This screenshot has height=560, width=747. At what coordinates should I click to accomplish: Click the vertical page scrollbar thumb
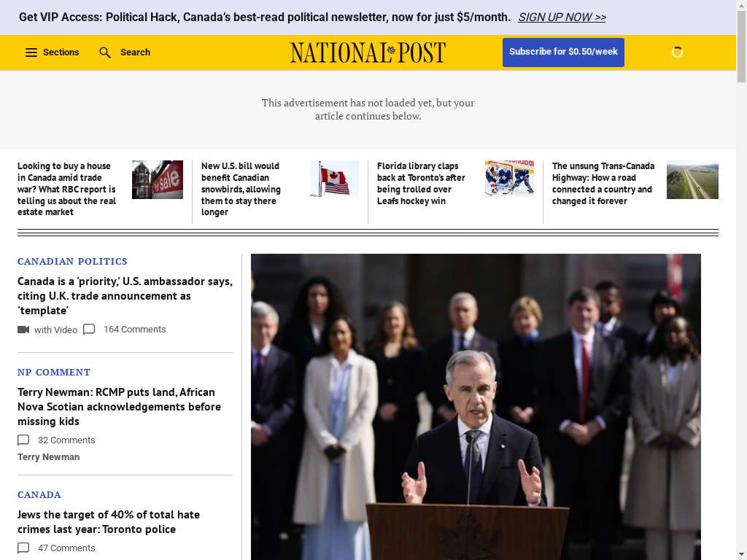click(741, 47)
